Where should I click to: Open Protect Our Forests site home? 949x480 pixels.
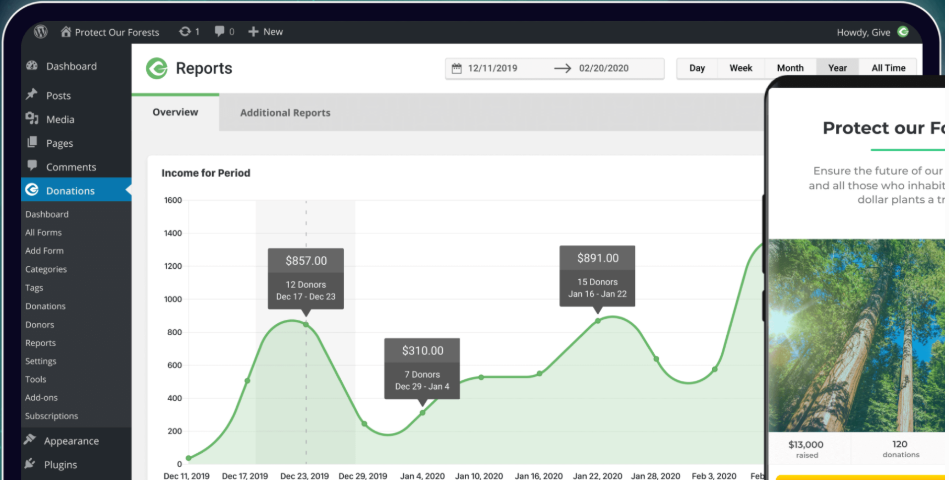(110, 32)
